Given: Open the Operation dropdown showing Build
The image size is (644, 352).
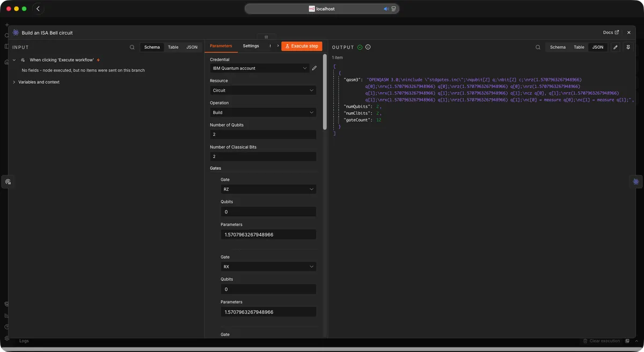Looking at the screenshot, I should 263,112.
